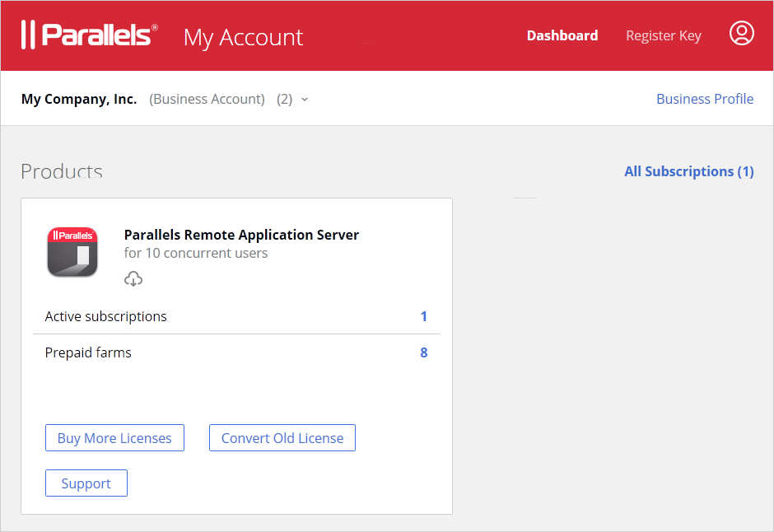The image size is (774, 532).
Task: Click the cloud download icon
Action: 133,279
